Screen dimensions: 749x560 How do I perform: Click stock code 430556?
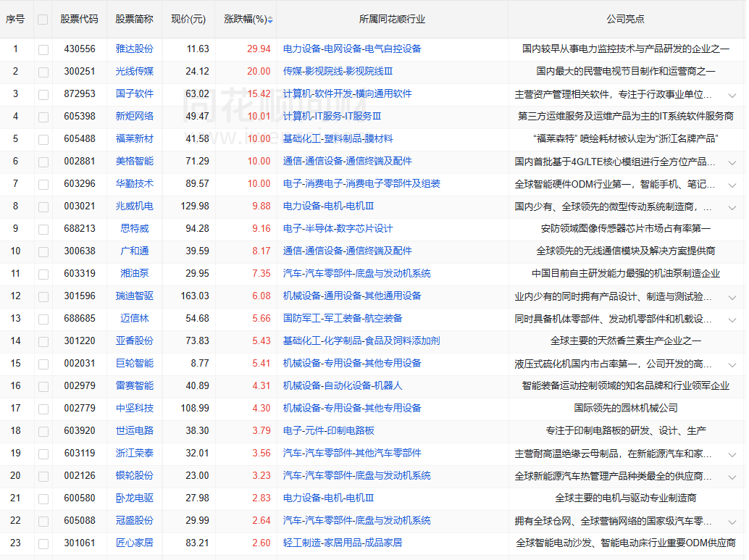point(80,49)
